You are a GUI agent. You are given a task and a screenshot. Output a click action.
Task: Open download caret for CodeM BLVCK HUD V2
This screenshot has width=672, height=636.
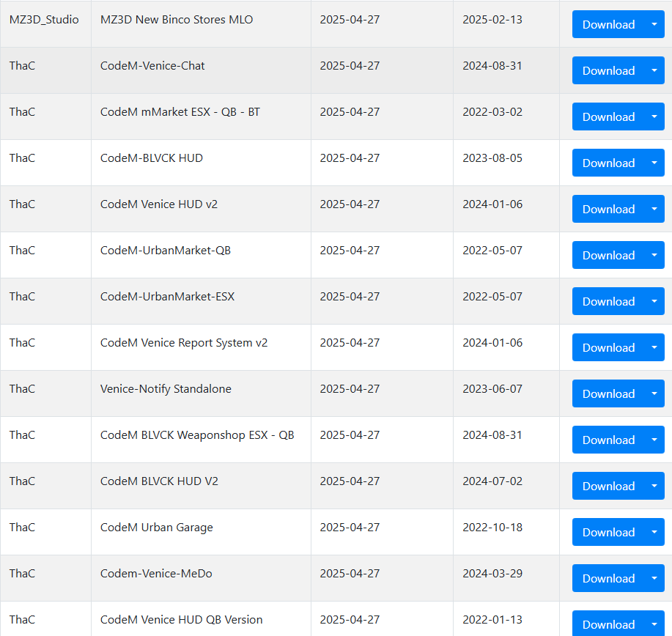point(654,486)
